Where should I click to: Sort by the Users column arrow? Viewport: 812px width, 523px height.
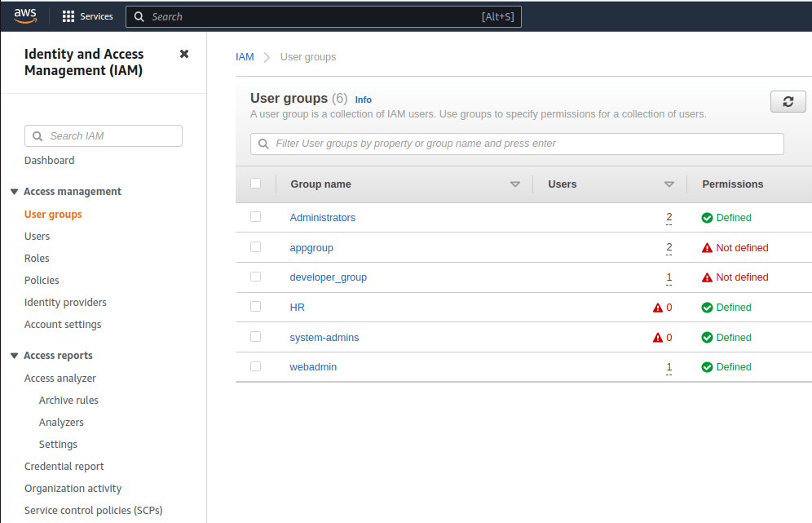pyautogui.click(x=669, y=184)
